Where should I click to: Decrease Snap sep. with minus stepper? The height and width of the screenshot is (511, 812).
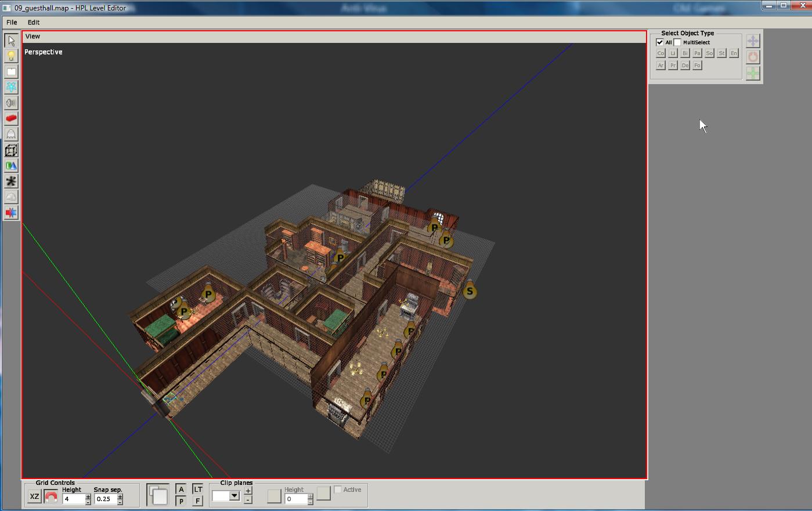click(x=120, y=502)
